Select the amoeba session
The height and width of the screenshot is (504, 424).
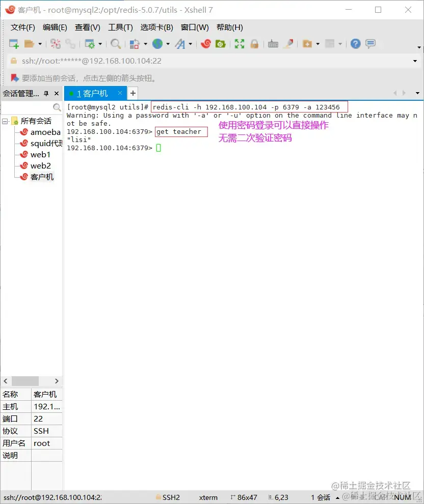45,132
